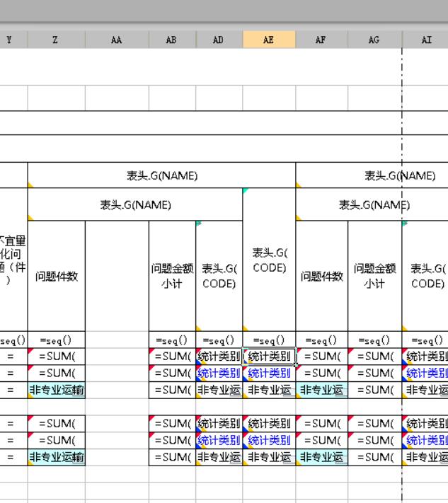Select column AG header
The height and width of the screenshot is (503, 448).
pos(374,40)
